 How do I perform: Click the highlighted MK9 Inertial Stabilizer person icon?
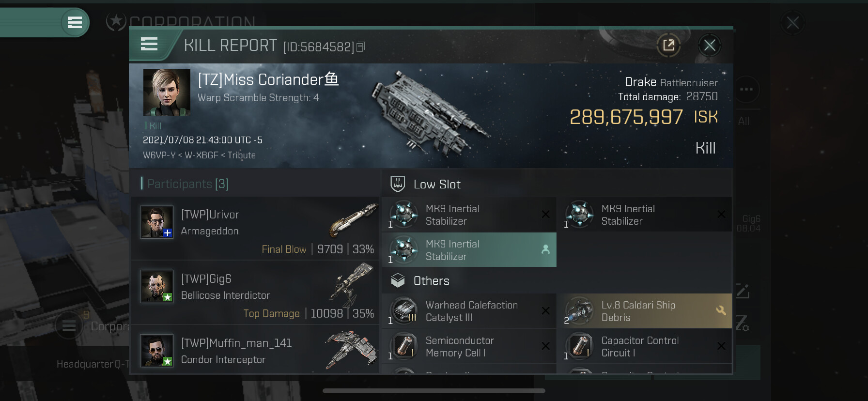tap(545, 249)
